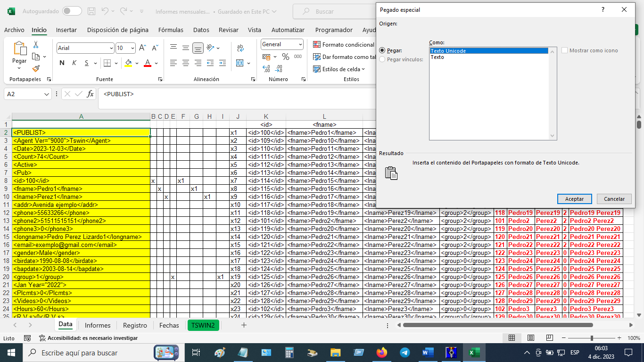Open the font size dropdown

click(x=132, y=48)
